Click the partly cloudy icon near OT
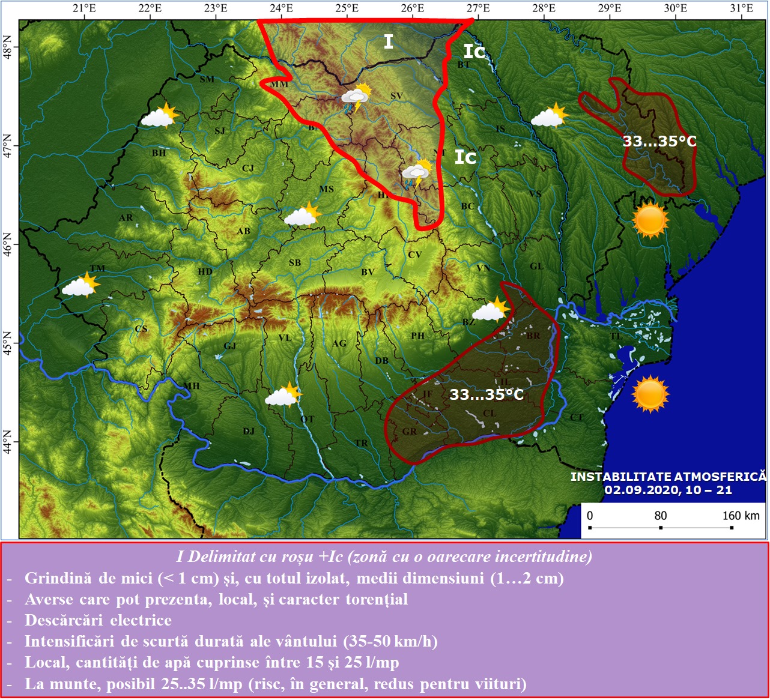The height and width of the screenshot is (700, 770). point(283,394)
